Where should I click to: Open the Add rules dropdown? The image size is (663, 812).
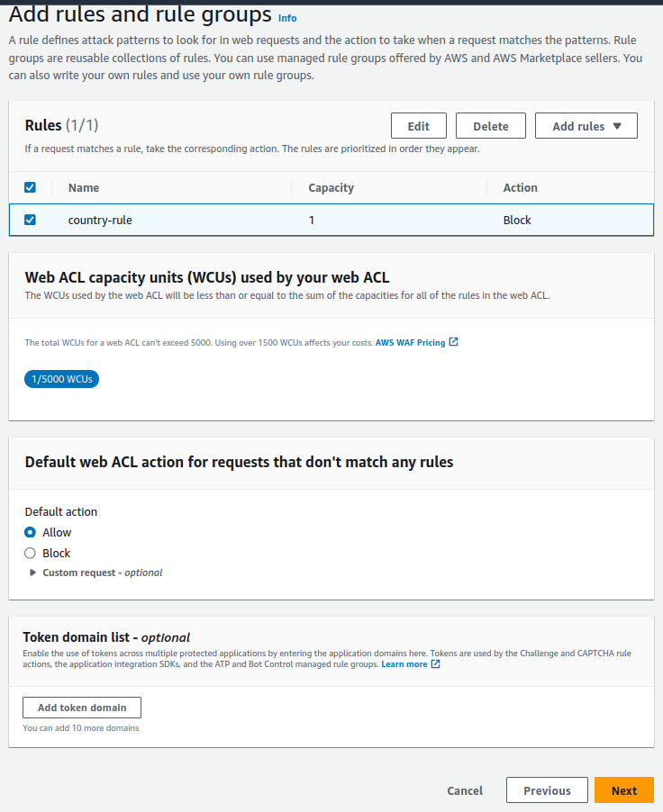click(586, 126)
